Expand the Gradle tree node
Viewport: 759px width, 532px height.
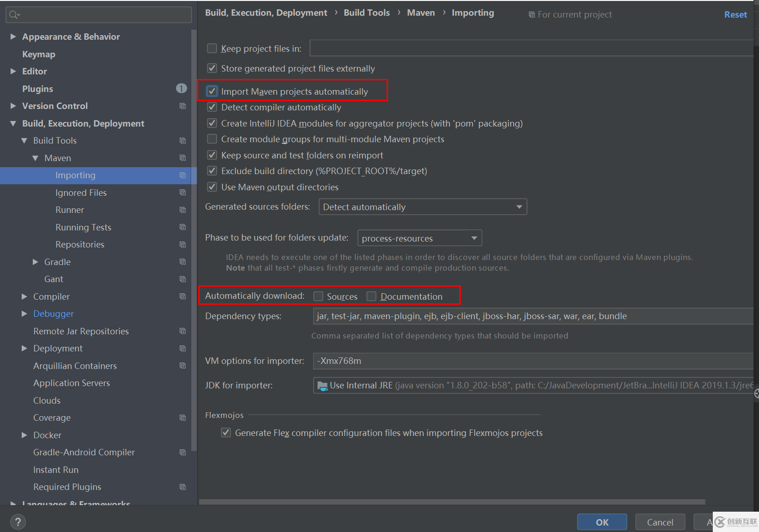click(36, 262)
